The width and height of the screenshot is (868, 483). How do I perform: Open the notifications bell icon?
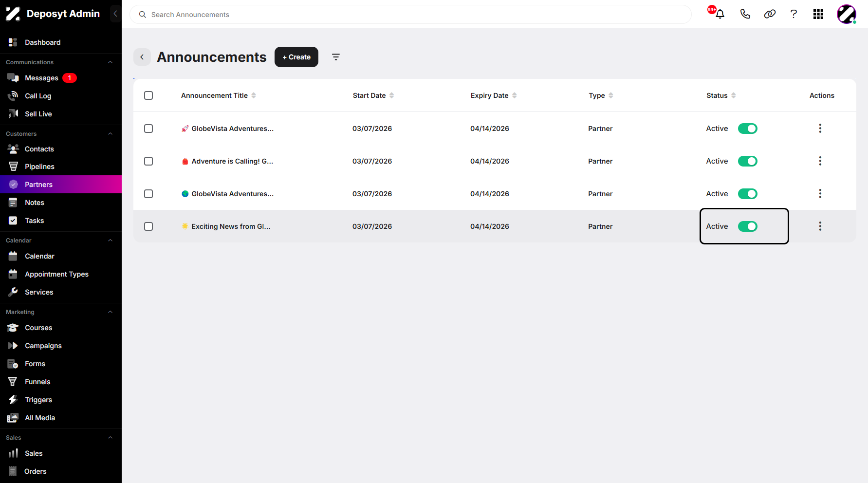(x=720, y=14)
